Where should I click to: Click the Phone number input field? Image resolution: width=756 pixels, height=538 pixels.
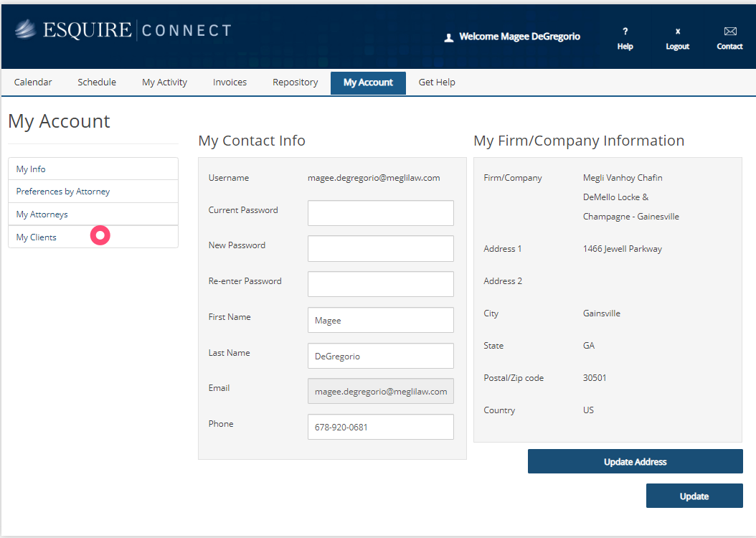pos(380,427)
